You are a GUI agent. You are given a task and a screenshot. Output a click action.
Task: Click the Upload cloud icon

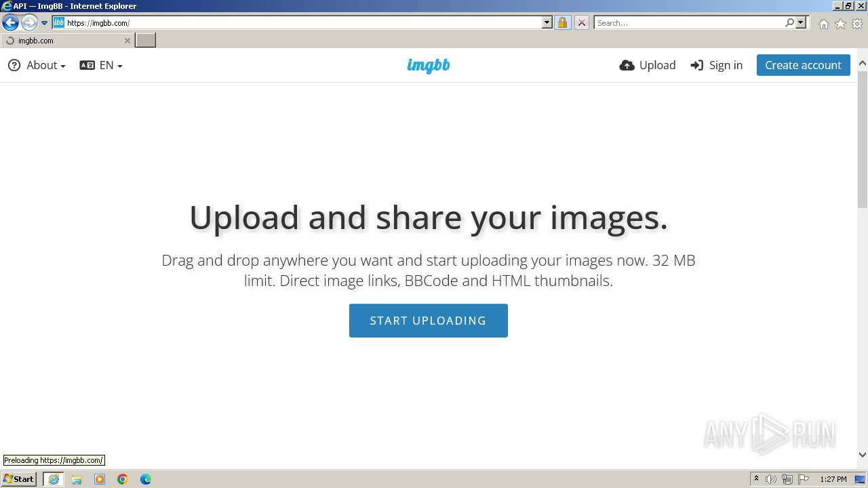click(627, 65)
